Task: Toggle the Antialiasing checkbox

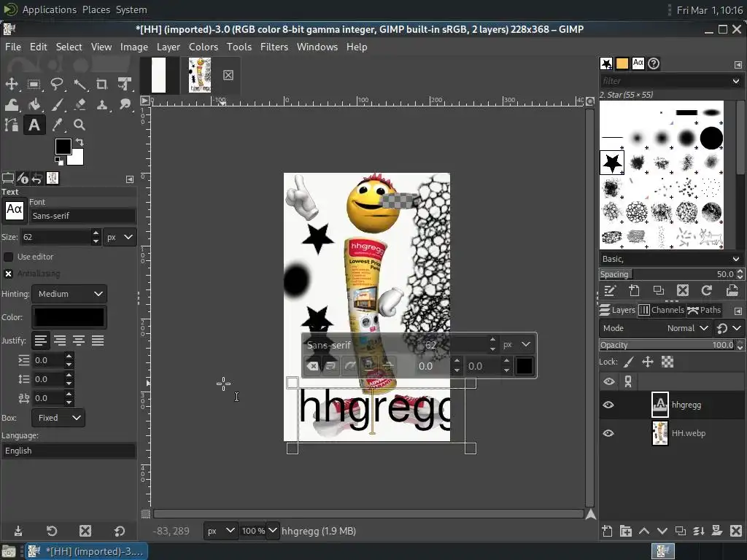Action: click(x=8, y=274)
